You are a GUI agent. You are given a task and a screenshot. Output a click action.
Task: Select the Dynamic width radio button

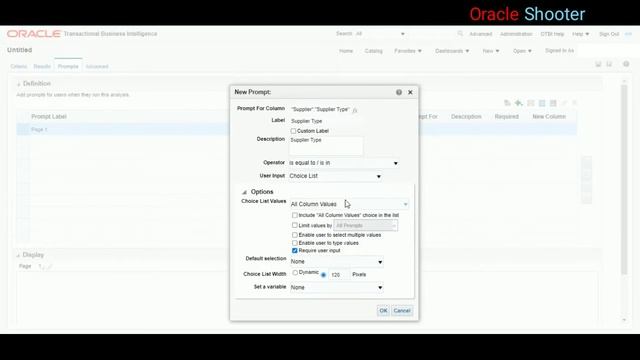click(x=295, y=273)
